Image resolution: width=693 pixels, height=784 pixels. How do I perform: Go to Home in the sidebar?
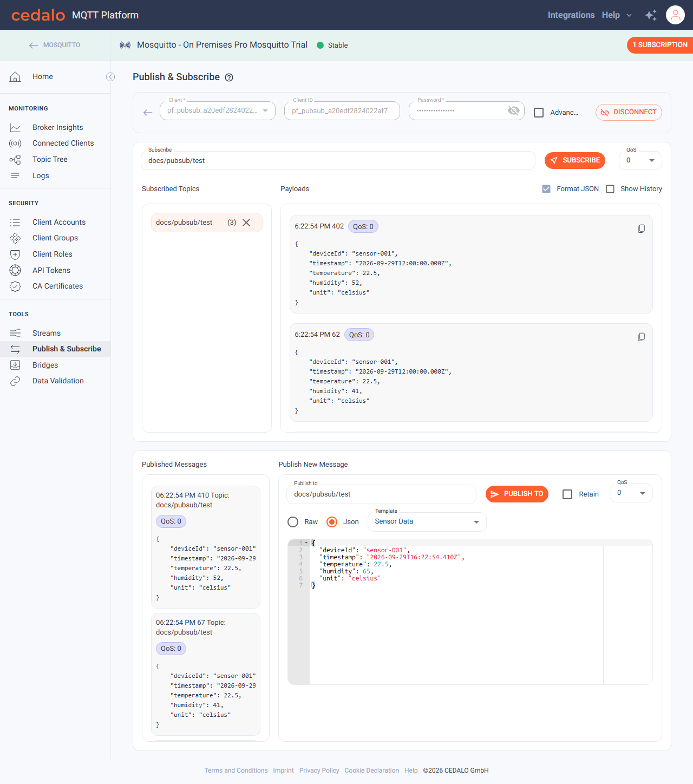coord(55,77)
